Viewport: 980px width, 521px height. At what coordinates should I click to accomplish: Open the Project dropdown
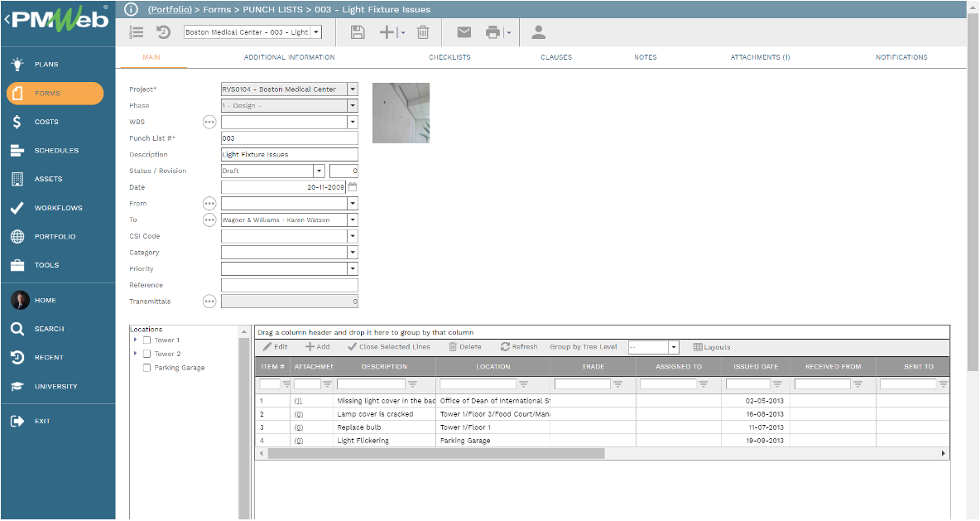click(x=353, y=89)
